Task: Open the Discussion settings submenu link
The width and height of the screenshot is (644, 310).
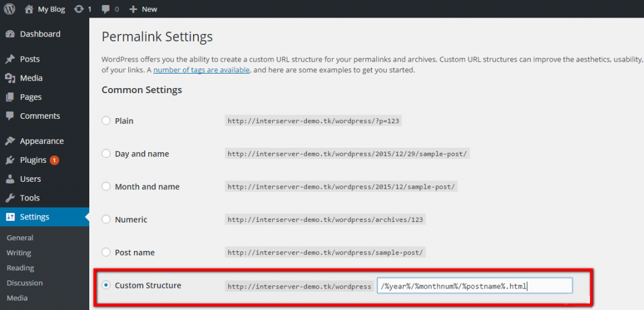Action: click(x=25, y=283)
